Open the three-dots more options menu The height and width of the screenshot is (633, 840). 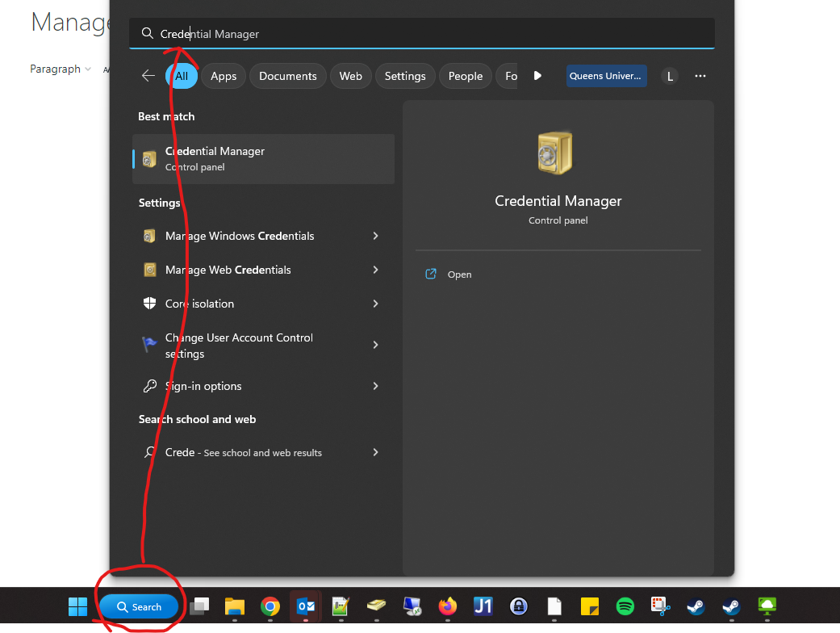[x=700, y=76]
